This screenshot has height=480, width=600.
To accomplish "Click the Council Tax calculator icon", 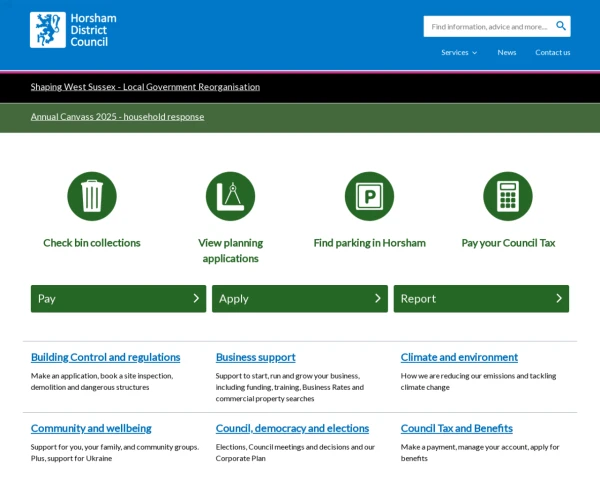I will pos(508,196).
